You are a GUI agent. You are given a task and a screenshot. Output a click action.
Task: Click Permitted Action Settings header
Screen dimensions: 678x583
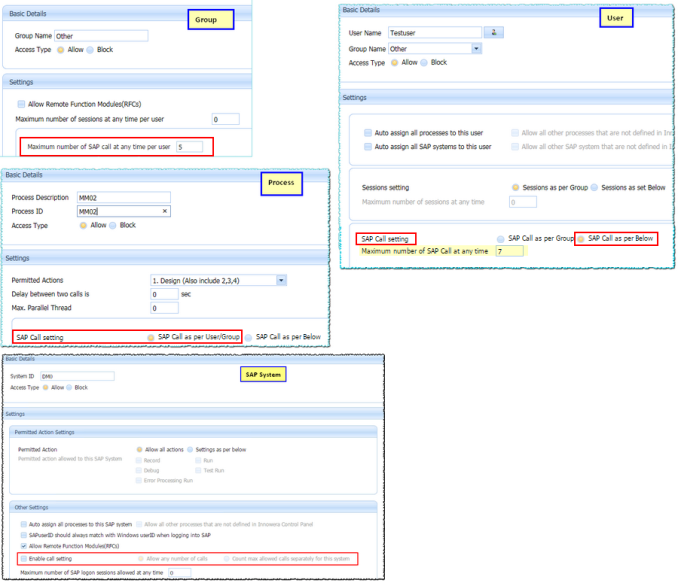(193, 432)
